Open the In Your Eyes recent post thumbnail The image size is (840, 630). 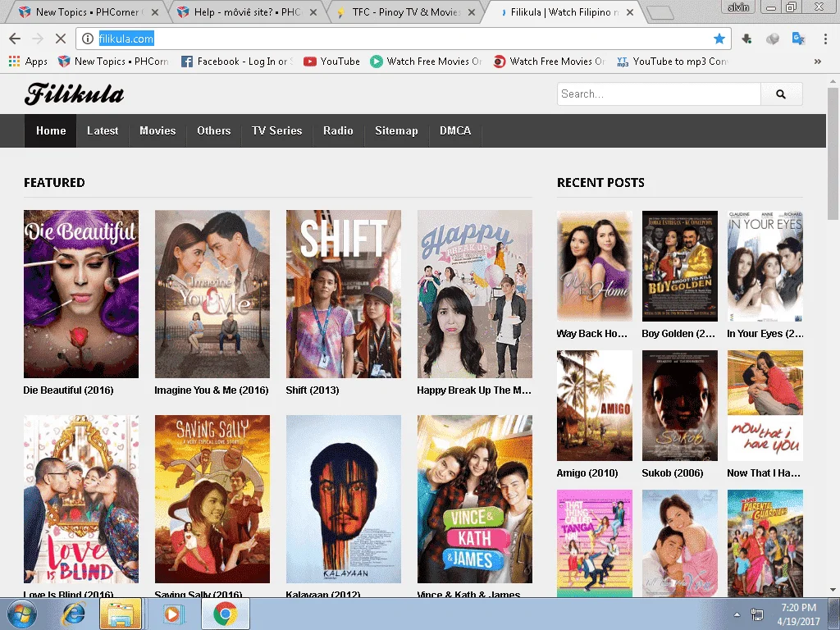(x=765, y=266)
